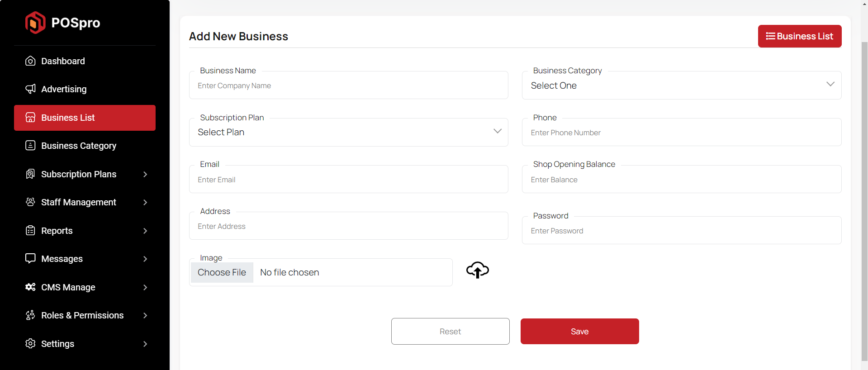Expand the Reports submenu chevron
The image size is (868, 370).
pos(145,231)
